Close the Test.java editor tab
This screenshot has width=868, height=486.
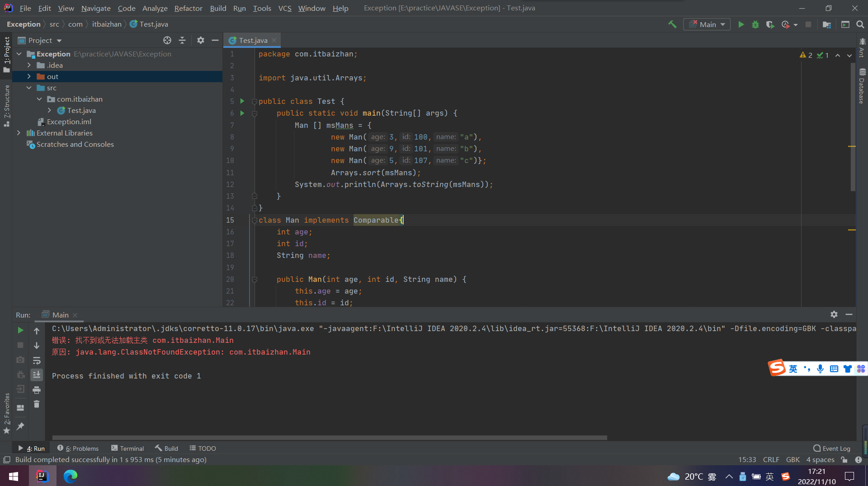(274, 40)
